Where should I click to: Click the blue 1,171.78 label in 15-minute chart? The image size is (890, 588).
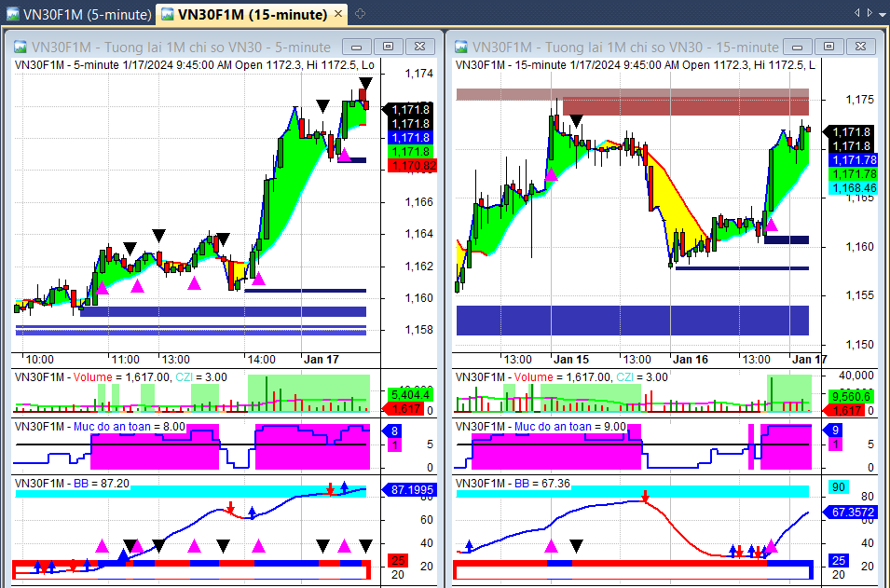click(853, 160)
